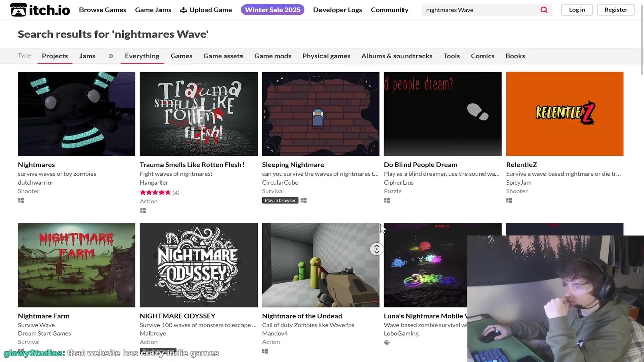Click 'Trauma Smells Like Rotten Flesh!' title
Viewport: 644px width, 362px height.
(x=192, y=165)
